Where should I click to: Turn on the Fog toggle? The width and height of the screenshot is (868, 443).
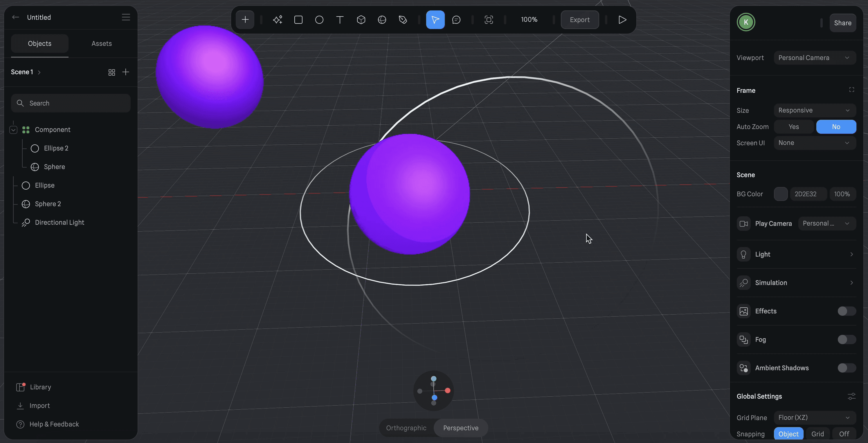tap(847, 339)
